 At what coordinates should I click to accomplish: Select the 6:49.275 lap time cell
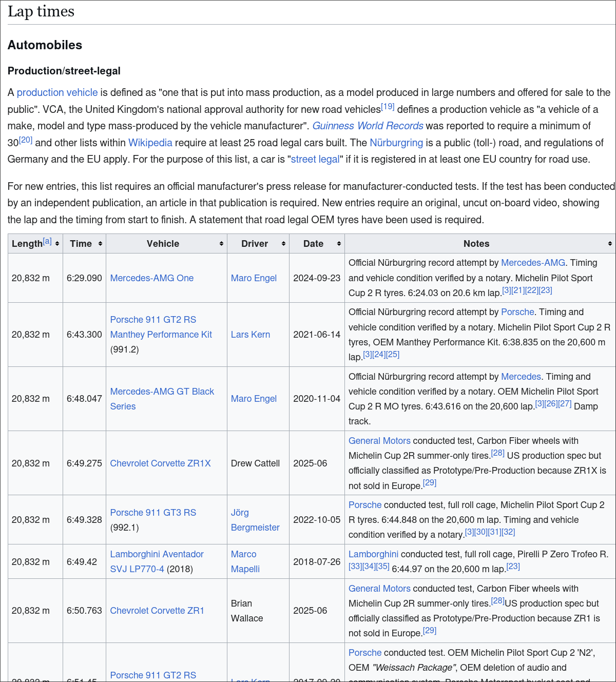tap(84, 463)
